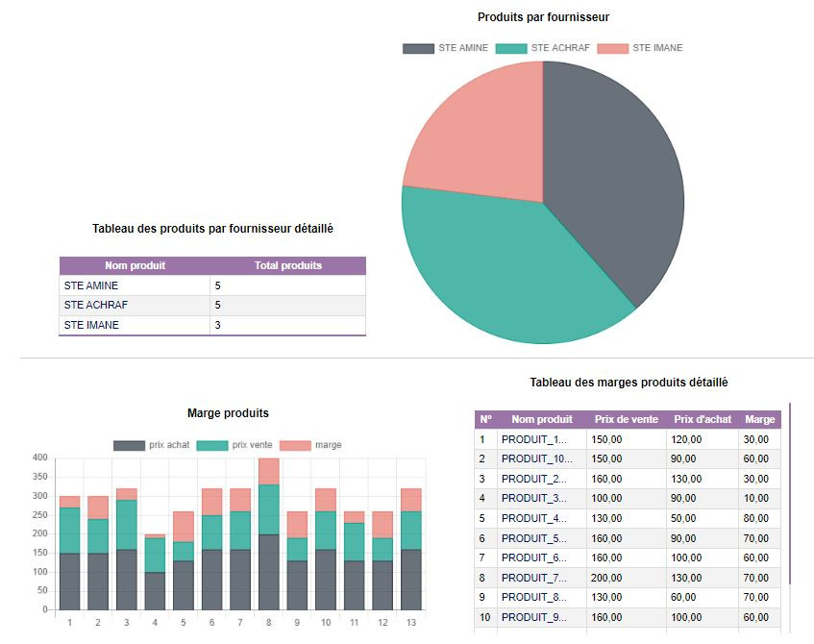
Task: Sort margins table by Prix de vente
Action: tap(626, 419)
